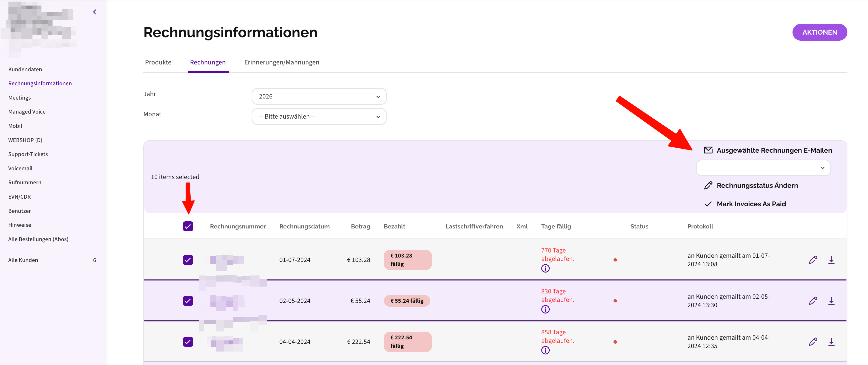868x365 pixels.
Task: Uncheck the checkbox for the € 103.28 invoice
Action: 188,260
